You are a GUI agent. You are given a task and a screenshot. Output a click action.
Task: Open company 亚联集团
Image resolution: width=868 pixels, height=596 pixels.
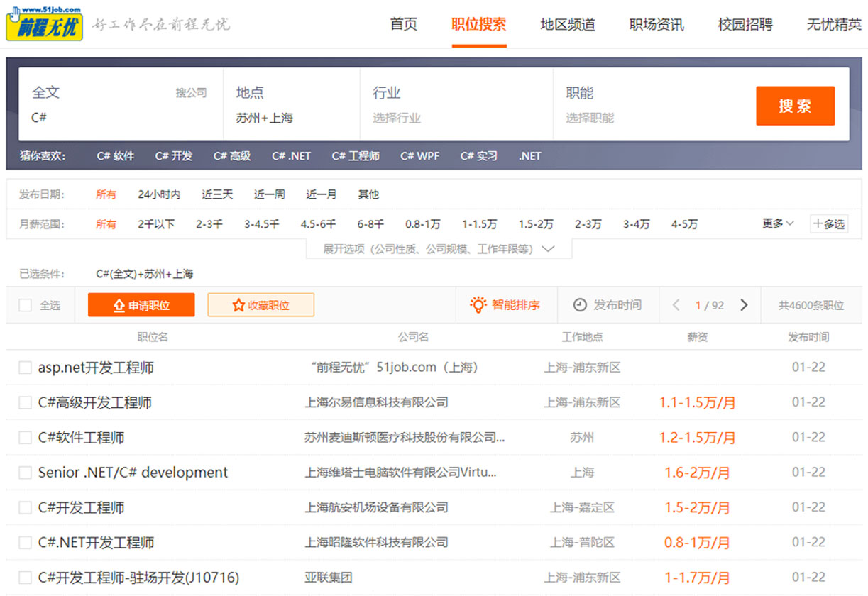click(x=329, y=578)
